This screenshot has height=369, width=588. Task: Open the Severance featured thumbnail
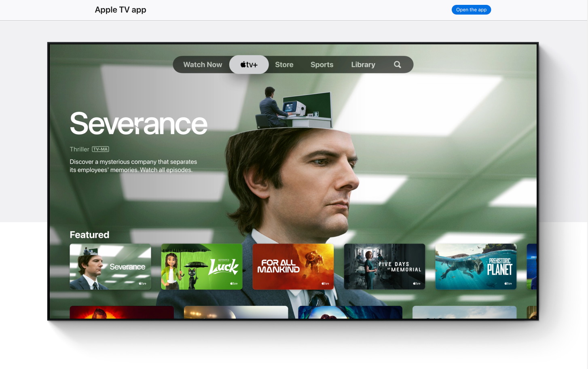click(110, 267)
